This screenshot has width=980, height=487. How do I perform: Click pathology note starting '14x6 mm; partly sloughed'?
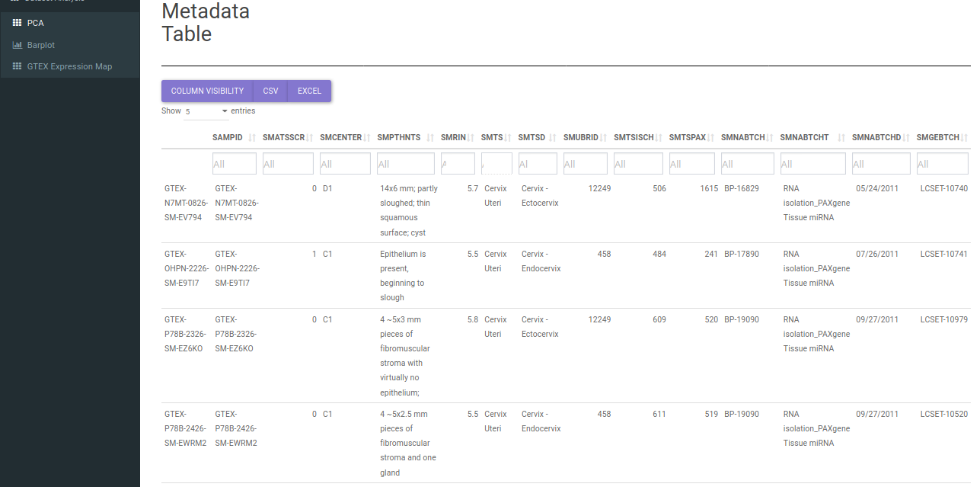(x=409, y=210)
